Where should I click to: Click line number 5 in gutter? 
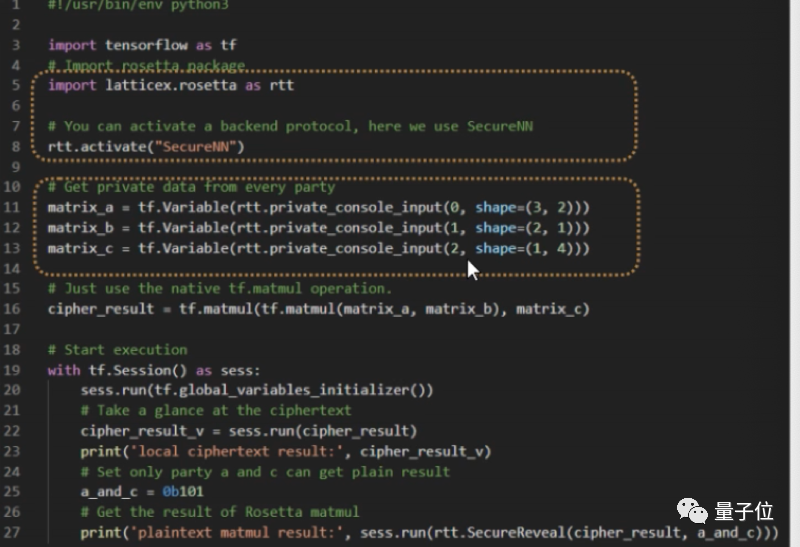pyautogui.click(x=16, y=85)
